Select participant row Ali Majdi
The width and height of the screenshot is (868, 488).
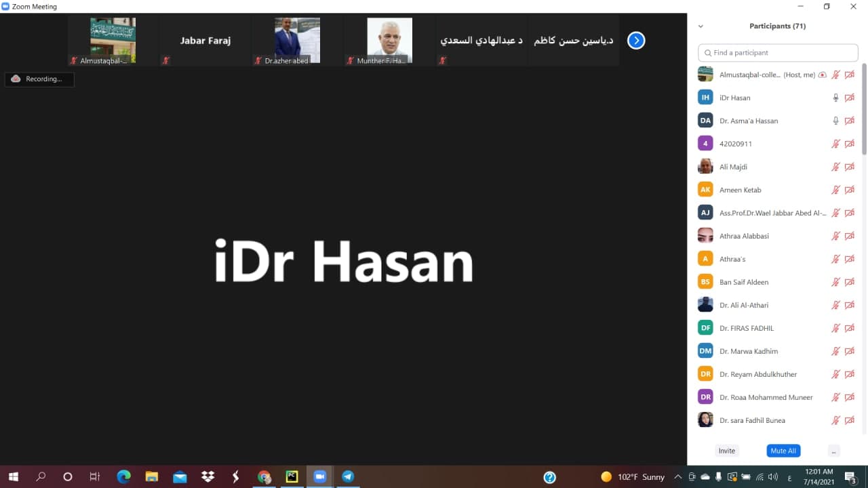pos(777,167)
